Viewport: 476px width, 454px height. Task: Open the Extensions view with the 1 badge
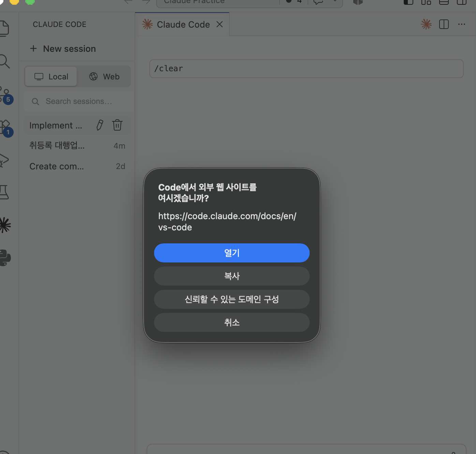[5, 128]
